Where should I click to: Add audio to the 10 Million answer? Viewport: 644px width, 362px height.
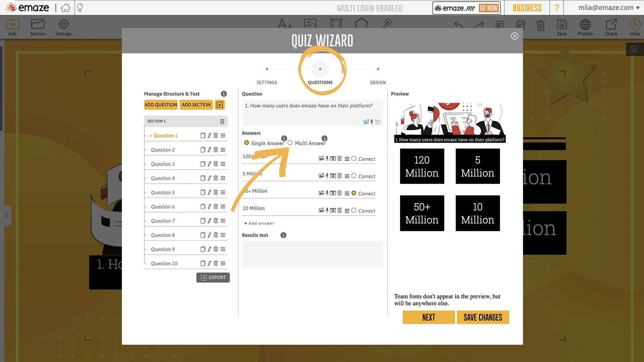point(327,210)
